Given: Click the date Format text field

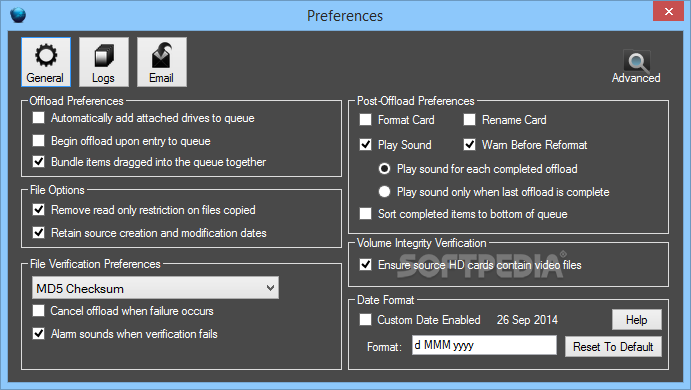Looking at the screenshot, I should tap(484, 345).
